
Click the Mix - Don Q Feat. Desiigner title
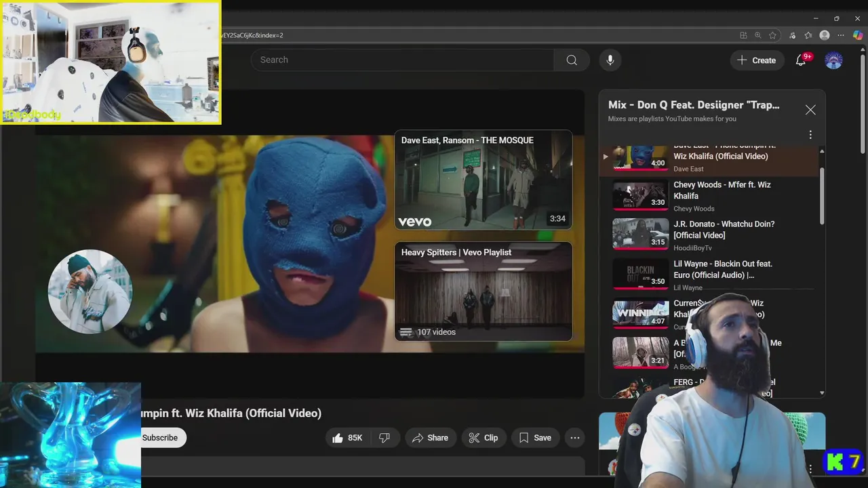tap(694, 105)
